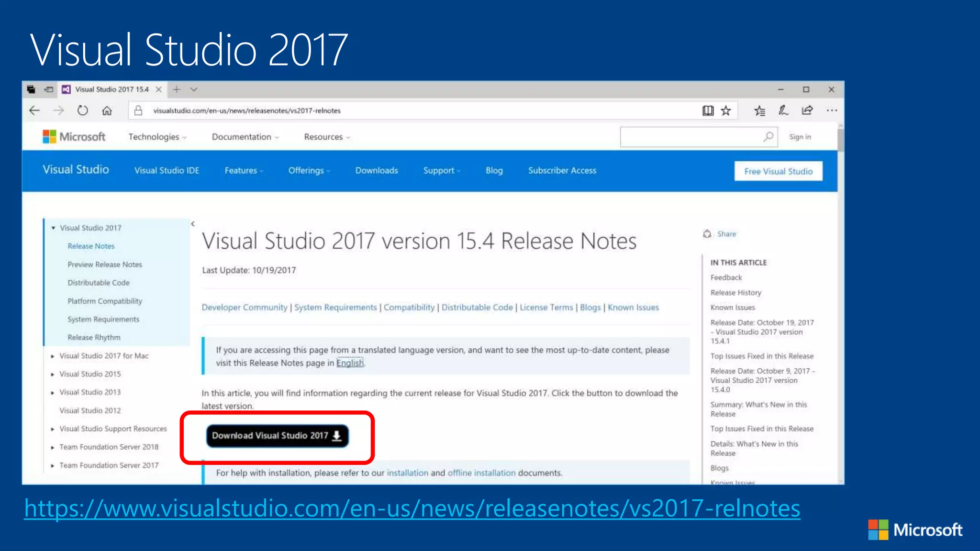Expand Team Foundation Server 2018 node
Viewport: 980px width, 551px height.
(53, 447)
